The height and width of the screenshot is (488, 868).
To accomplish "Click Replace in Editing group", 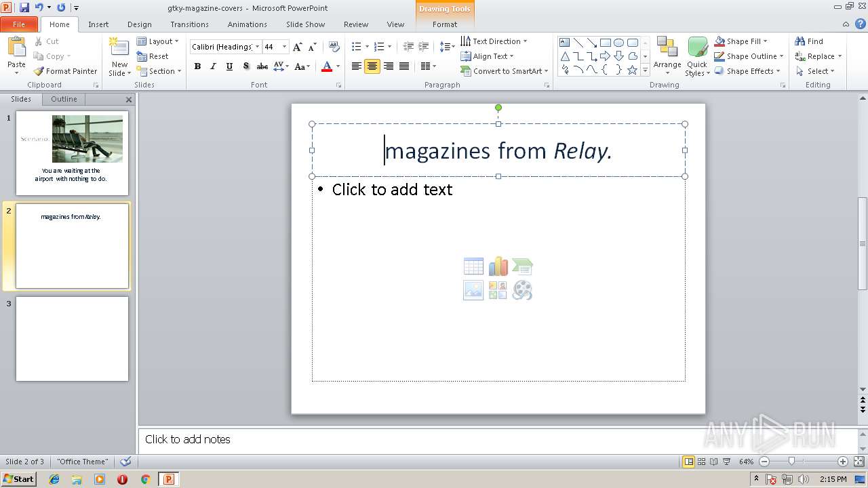I will 818,56.
